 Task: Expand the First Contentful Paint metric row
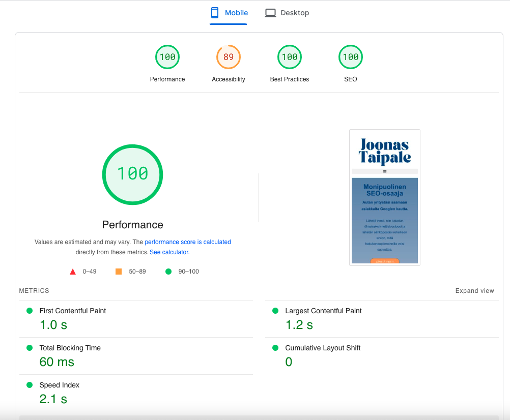(73, 311)
